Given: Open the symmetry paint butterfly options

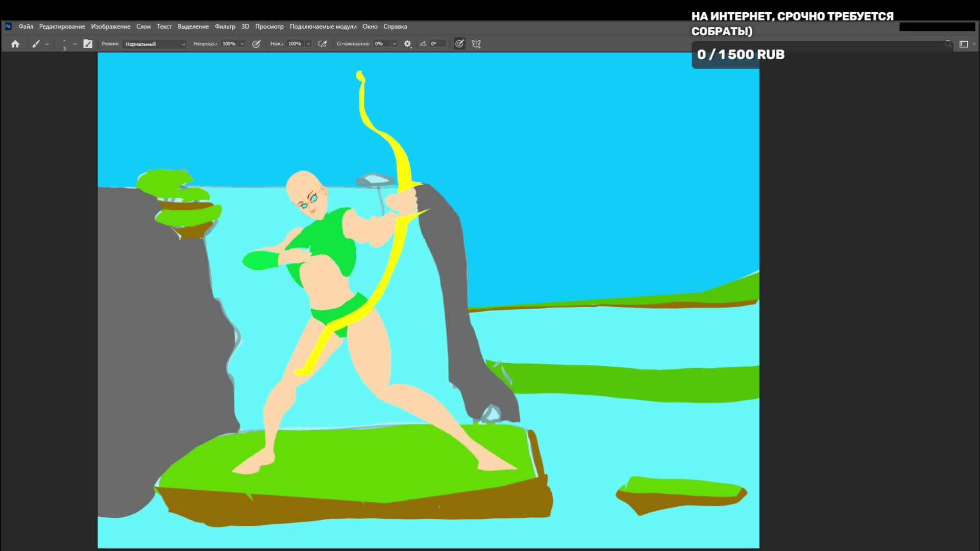Looking at the screenshot, I should [x=476, y=44].
